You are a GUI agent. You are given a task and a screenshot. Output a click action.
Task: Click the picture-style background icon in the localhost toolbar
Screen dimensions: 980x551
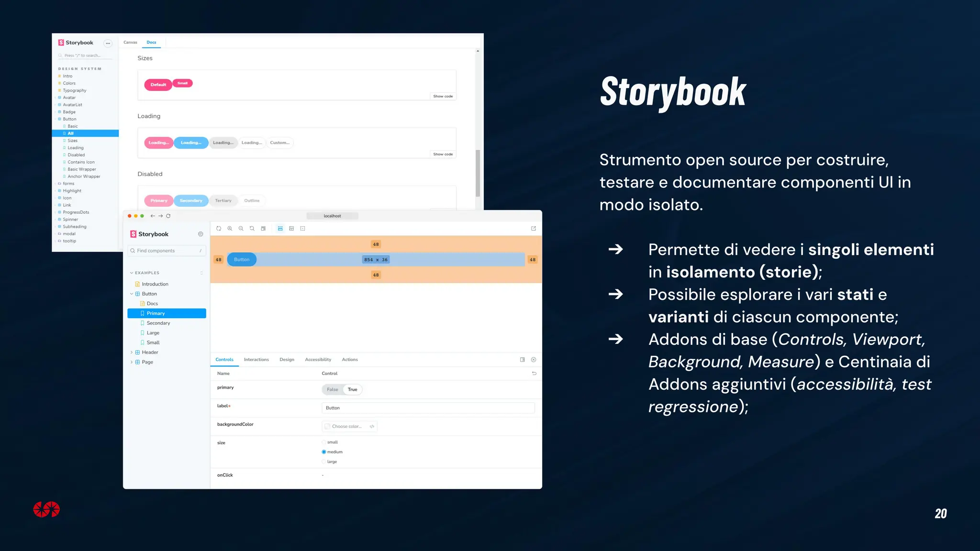[x=291, y=229]
